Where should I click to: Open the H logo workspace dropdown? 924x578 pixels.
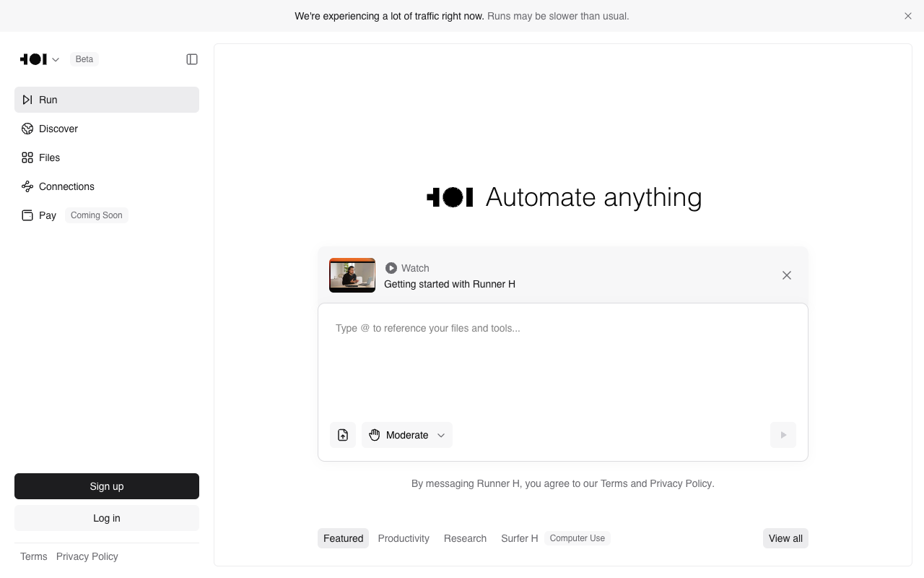[40, 59]
